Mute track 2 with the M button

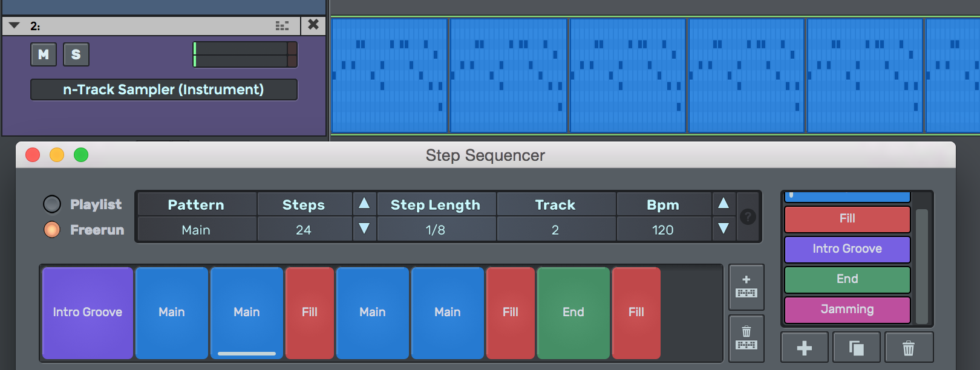44,54
